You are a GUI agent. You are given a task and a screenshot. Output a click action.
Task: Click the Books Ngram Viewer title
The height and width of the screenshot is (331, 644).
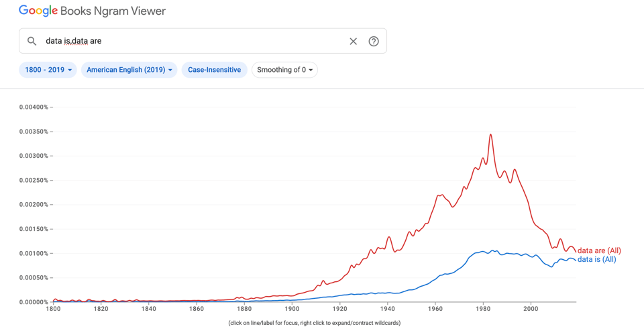click(113, 11)
